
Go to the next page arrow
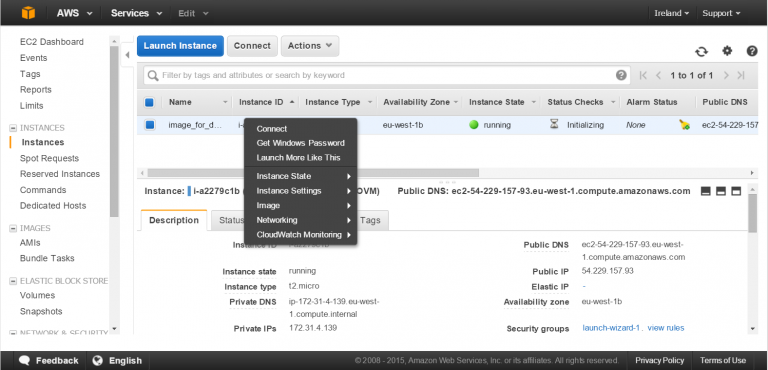click(726, 75)
